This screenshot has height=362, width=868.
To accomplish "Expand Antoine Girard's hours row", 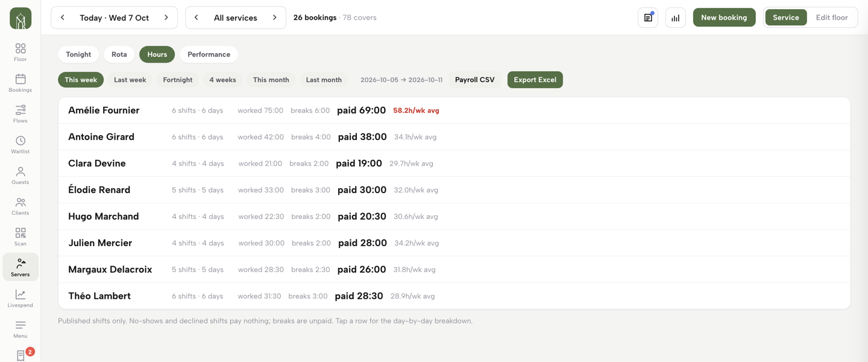I will click(454, 137).
